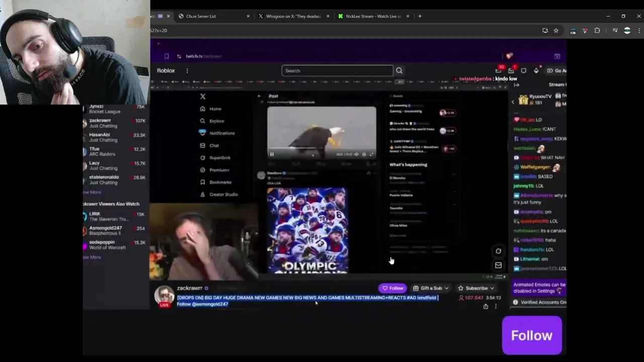Open Premium+ in X sidebar
This screenshot has width=644, height=362.
click(214, 170)
